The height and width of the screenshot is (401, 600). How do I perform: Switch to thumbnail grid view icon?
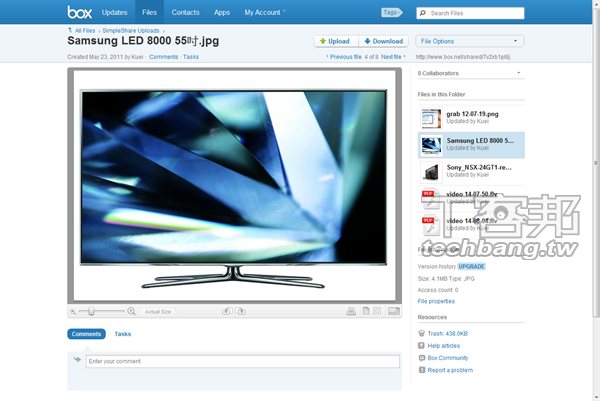(x=379, y=311)
